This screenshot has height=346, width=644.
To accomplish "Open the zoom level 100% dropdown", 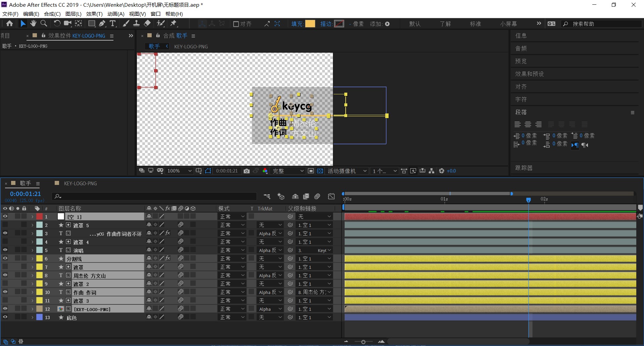I will pyautogui.click(x=179, y=171).
